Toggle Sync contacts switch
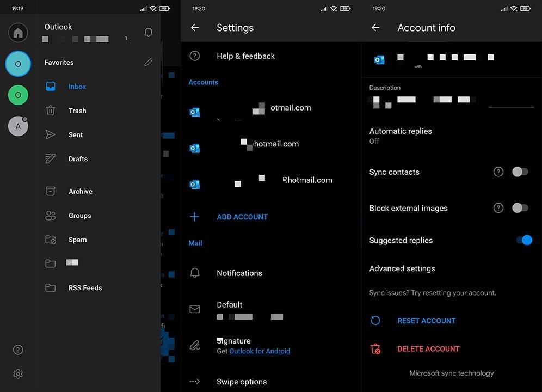This screenshot has width=542, height=392. [x=520, y=171]
